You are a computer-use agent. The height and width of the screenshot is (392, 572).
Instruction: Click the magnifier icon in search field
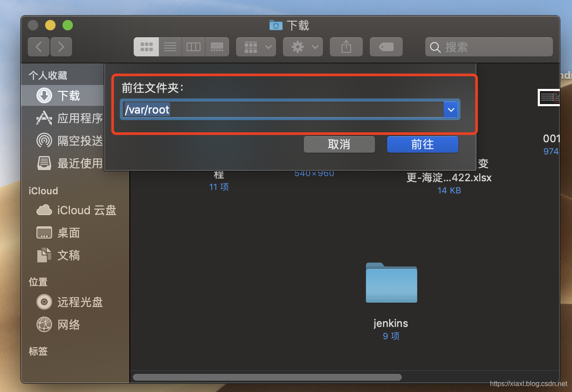pyautogui.click(x=435, y=47)
